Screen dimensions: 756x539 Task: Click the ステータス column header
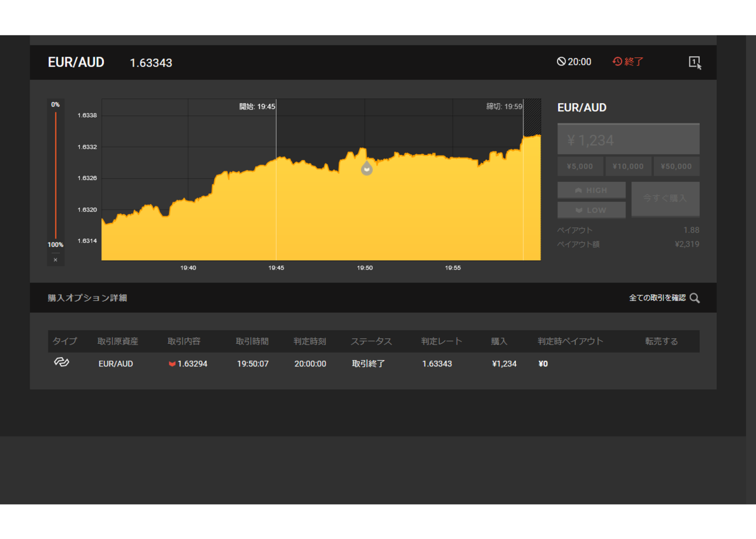tap(372, 341)
